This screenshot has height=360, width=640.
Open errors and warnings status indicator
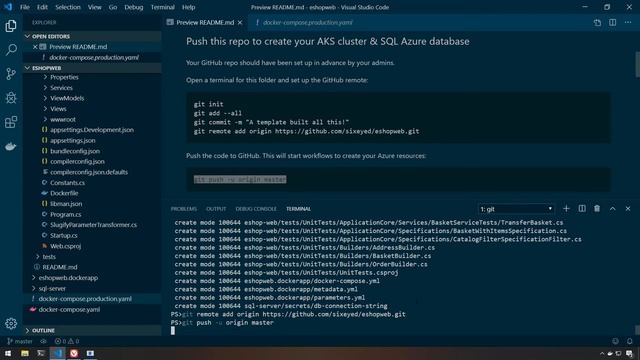click(x=67, y=341)
